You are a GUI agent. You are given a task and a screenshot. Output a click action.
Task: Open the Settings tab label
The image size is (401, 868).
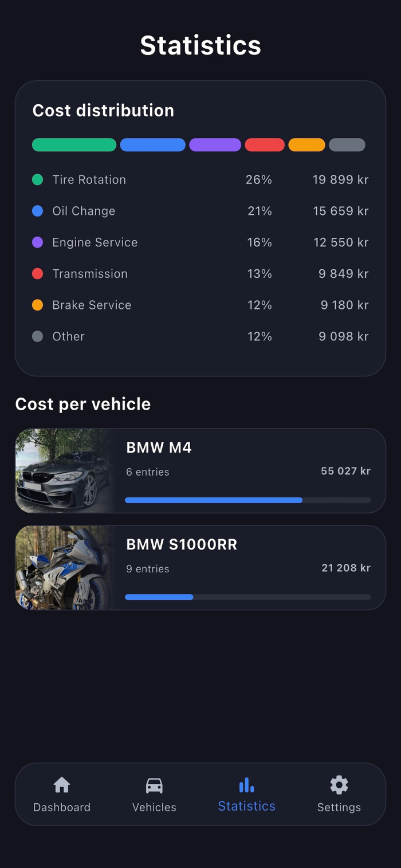[x=339, y=807]
